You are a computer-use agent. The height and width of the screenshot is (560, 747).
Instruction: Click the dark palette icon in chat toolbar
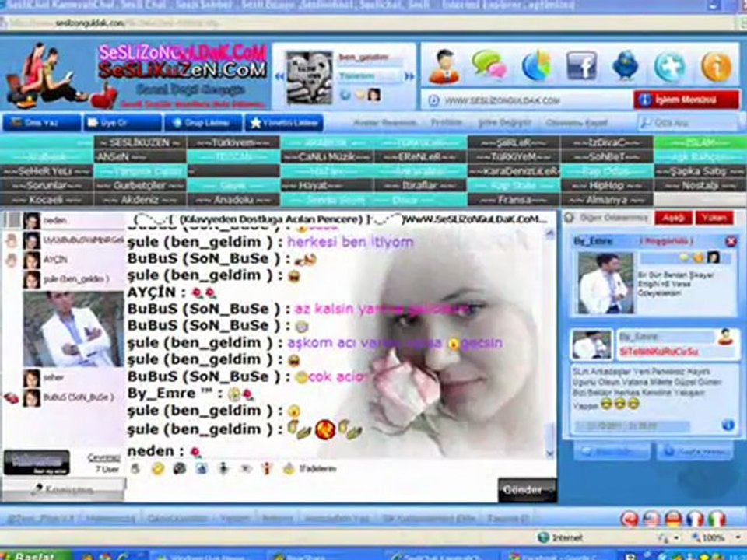tap(180, 469)
